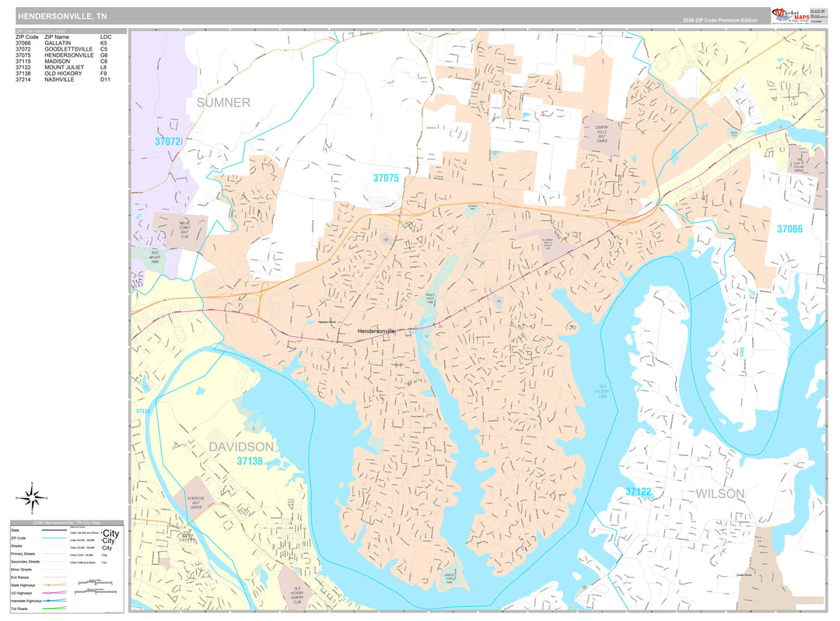Click the DAVIDSON county label on map
The image size is (840, 621).
(x=241, y=447)
